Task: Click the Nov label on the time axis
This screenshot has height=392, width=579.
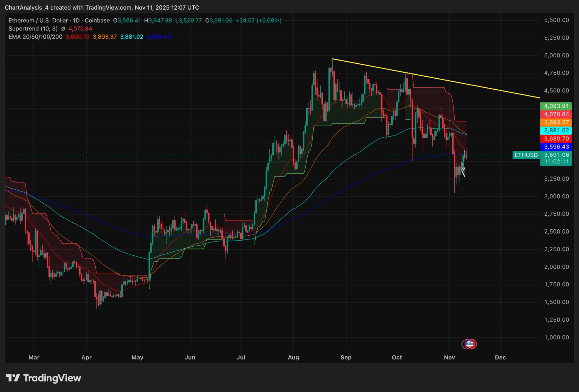Action: coord(450,357)
